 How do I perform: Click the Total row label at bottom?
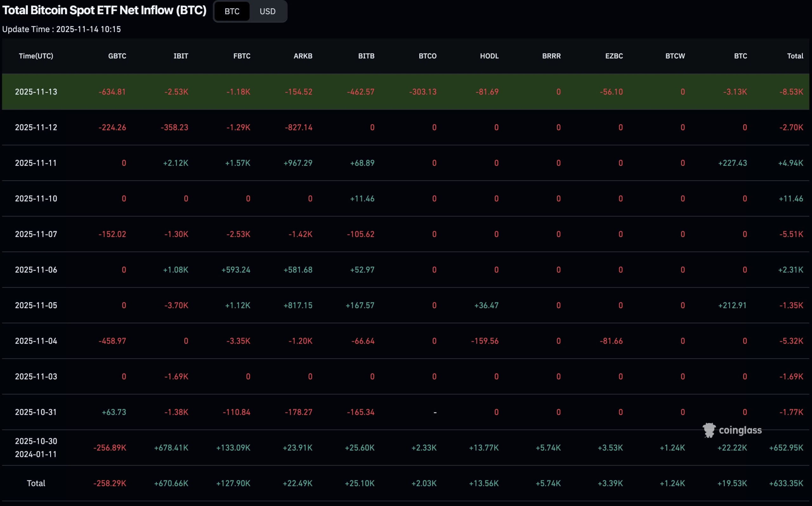36,483
